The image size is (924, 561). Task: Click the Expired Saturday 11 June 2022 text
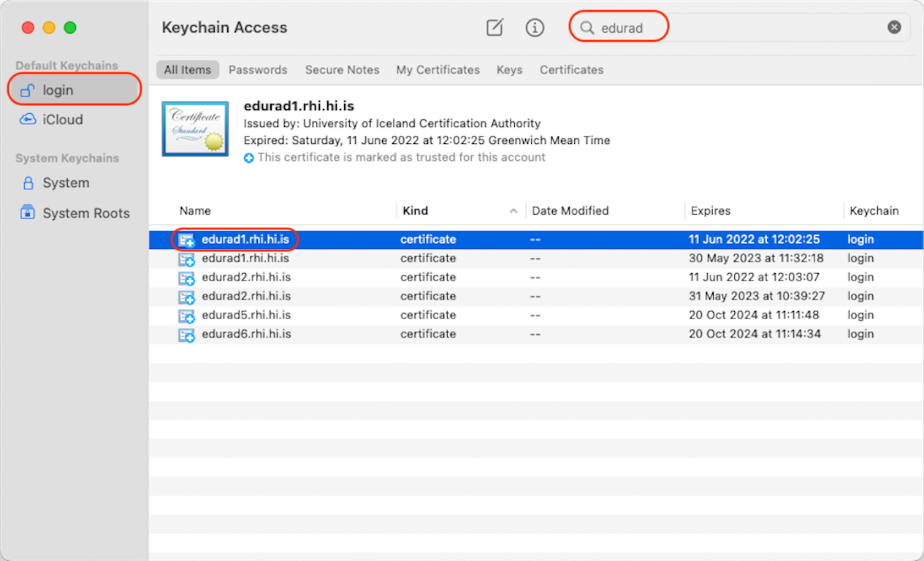click(x=427, y=141)
